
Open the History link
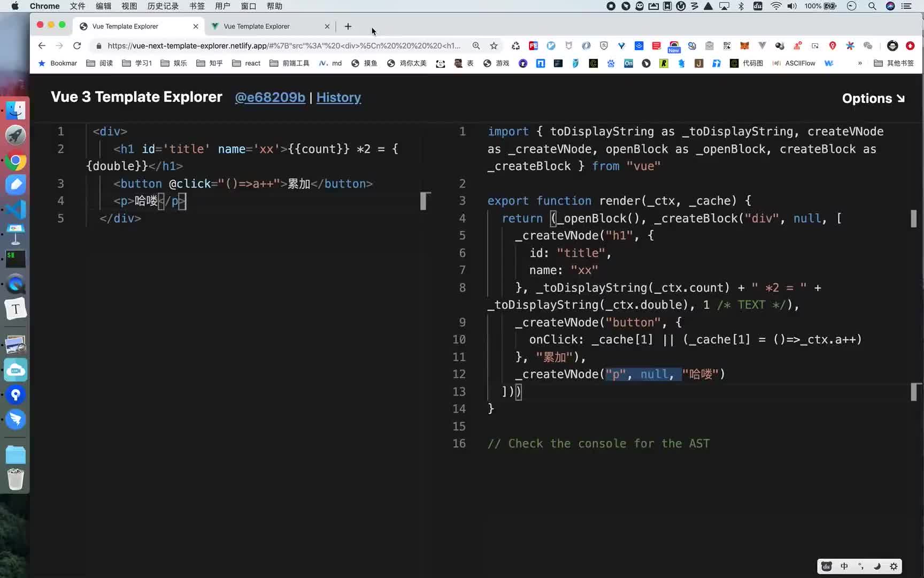pyautogui.click(x=338, y=97)
